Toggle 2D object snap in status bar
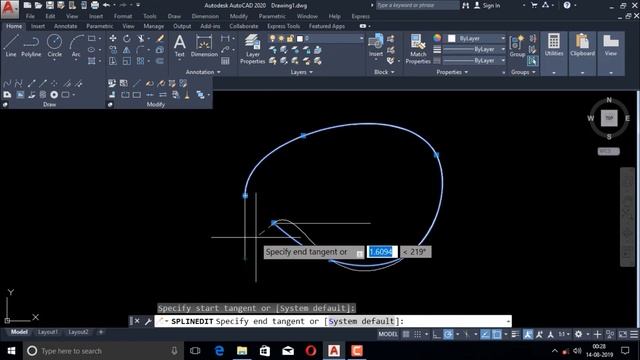The width and height of the screenshot is (640, 360). point(497,334)
